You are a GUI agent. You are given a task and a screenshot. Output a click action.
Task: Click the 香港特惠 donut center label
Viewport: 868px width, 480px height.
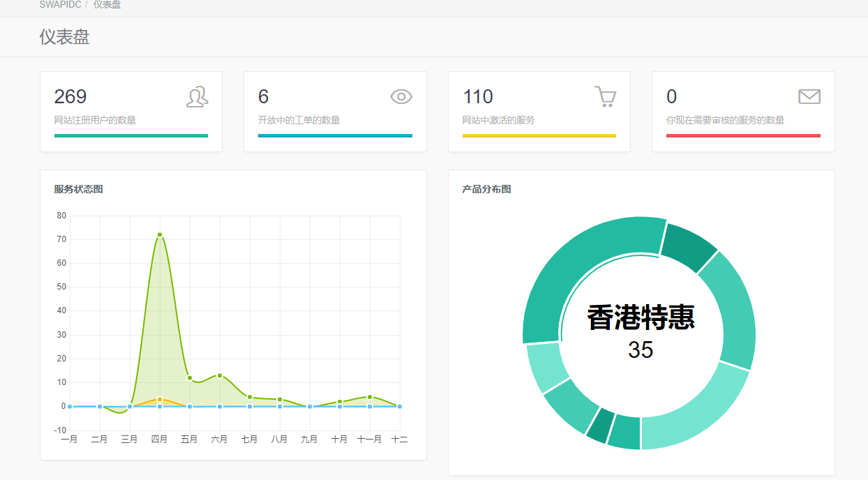click(x=641, y=317)
